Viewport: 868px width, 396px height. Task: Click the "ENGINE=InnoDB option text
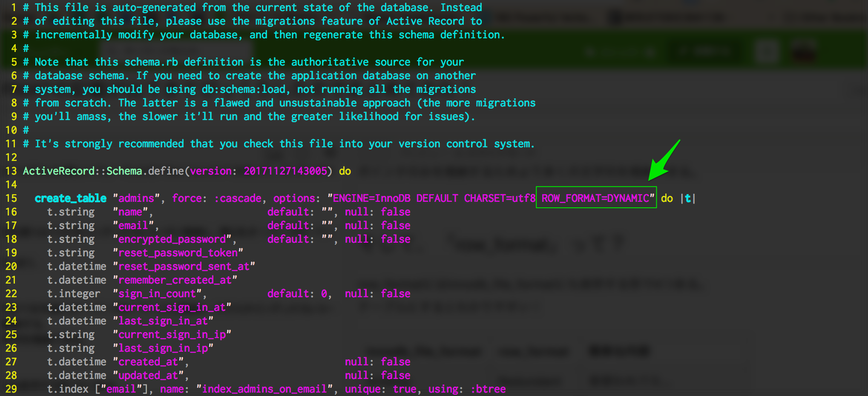[x=369, y=198]
